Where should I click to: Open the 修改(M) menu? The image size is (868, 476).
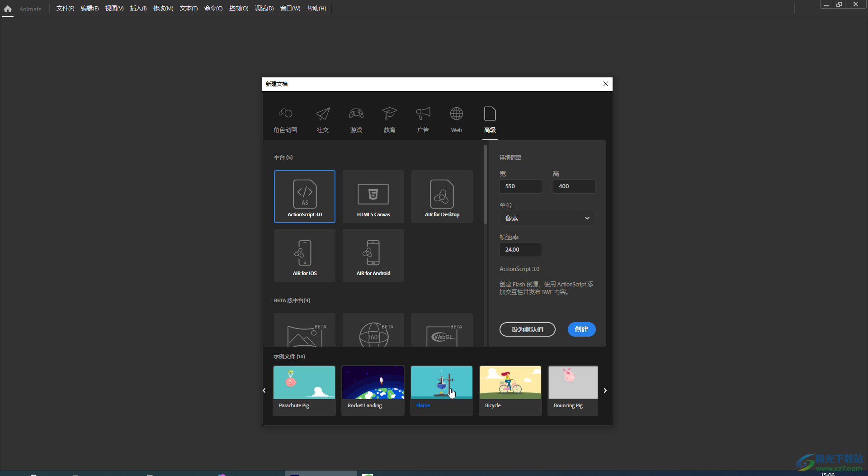pyautogui.click(x=163, y=9)
